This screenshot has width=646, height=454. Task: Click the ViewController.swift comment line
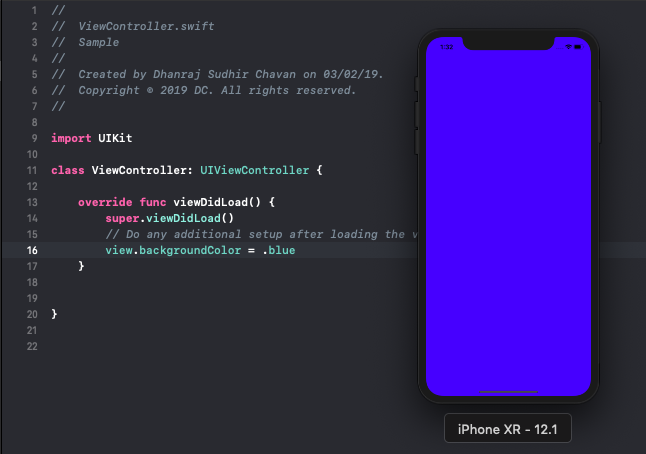[x=133, y=26]
